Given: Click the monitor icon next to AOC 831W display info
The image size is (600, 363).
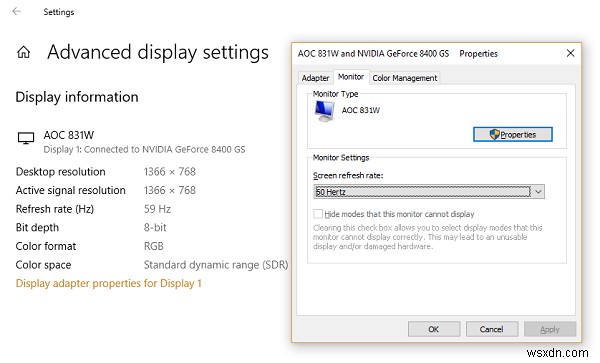Looking at the screenshot, I should pos(26,138).
